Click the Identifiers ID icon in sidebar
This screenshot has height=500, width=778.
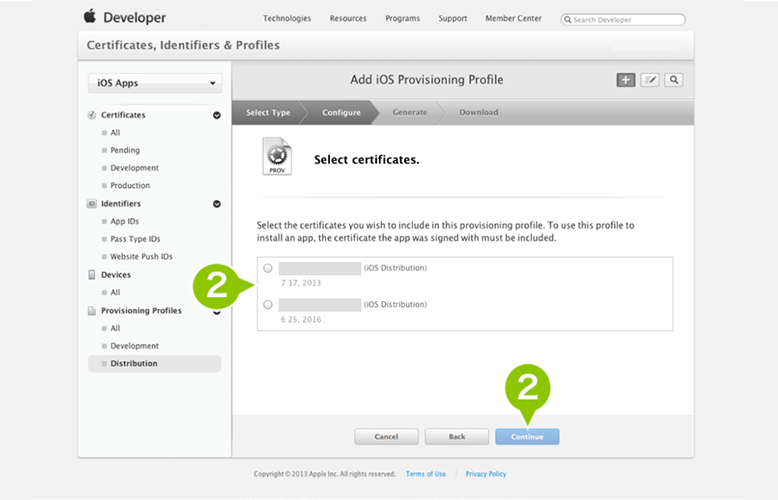[x=92, y=204]
